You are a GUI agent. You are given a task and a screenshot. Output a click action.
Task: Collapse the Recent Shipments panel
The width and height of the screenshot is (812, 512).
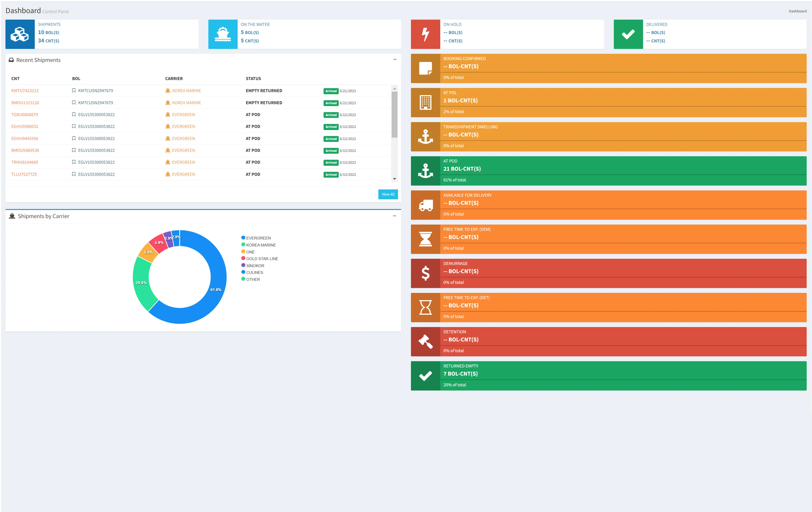tap(394, 60)
